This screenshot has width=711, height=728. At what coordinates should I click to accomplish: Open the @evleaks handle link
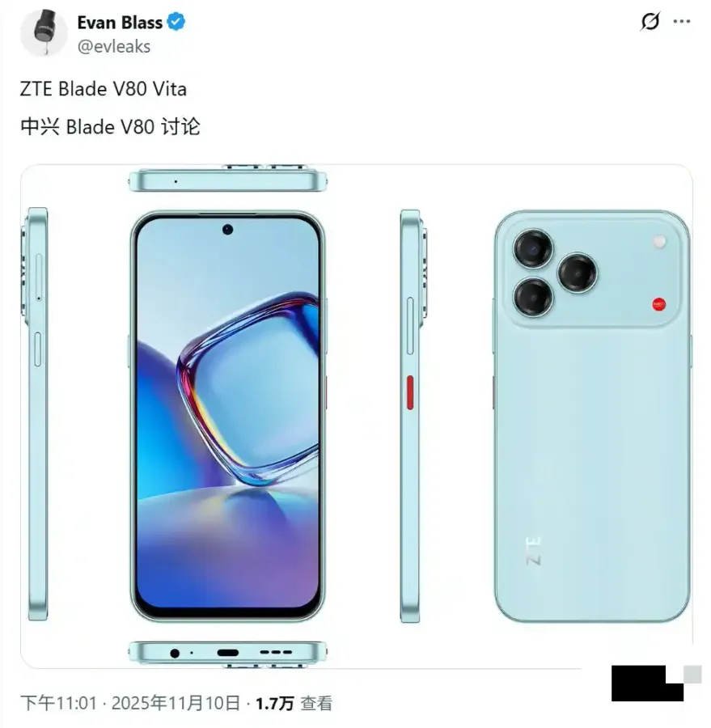coord(114,46)
